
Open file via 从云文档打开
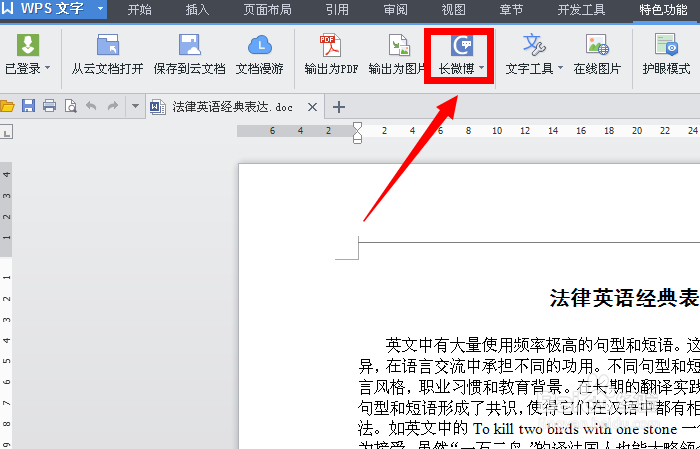[x=108, y=55]
